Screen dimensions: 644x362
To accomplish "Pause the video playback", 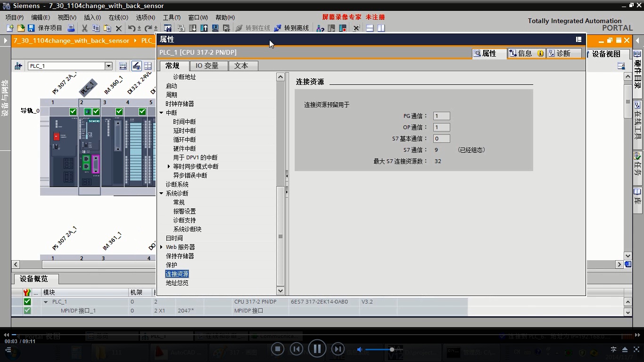I will point(317,349).
